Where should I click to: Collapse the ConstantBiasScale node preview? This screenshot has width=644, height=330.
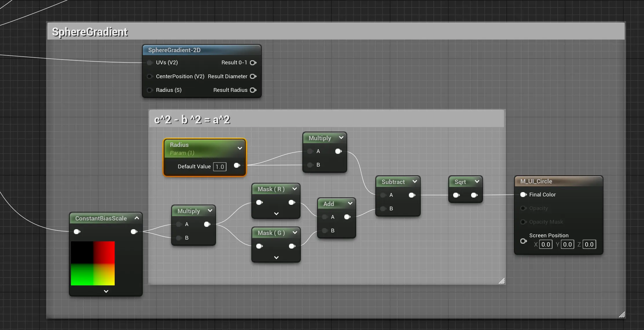pyautogui.click(x=137, y=218)
